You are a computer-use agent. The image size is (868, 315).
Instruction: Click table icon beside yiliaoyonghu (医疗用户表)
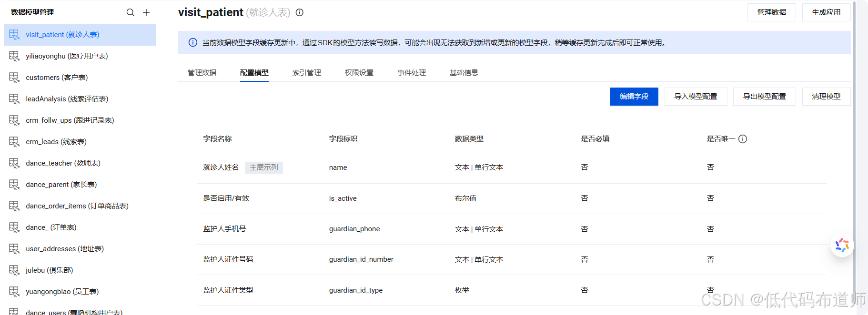coord(14,56)
